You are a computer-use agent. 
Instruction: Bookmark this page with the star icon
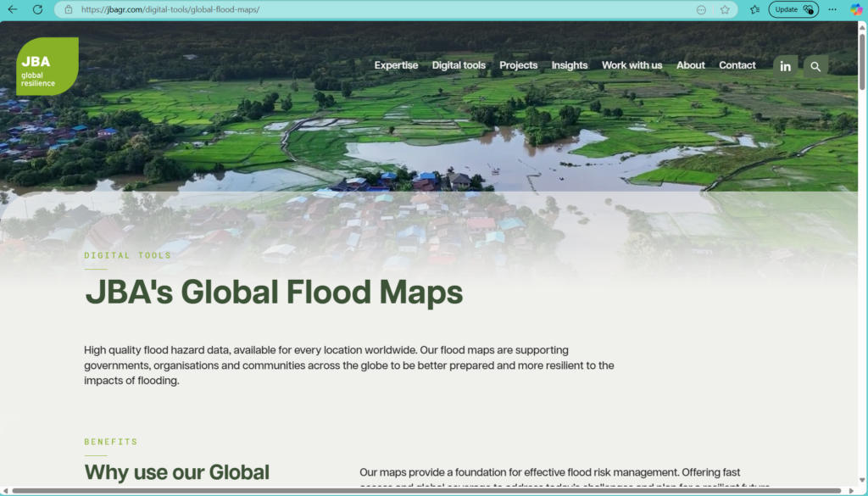click(725, 9)
